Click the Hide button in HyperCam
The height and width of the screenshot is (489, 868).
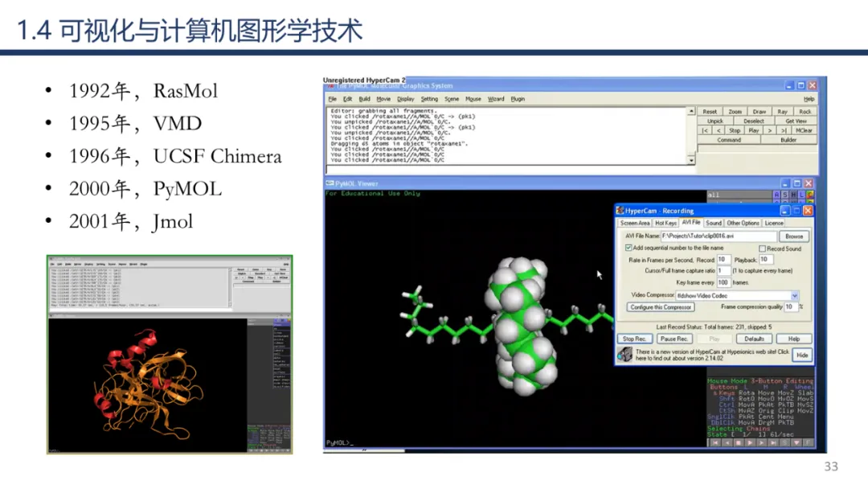click(802, 355)
